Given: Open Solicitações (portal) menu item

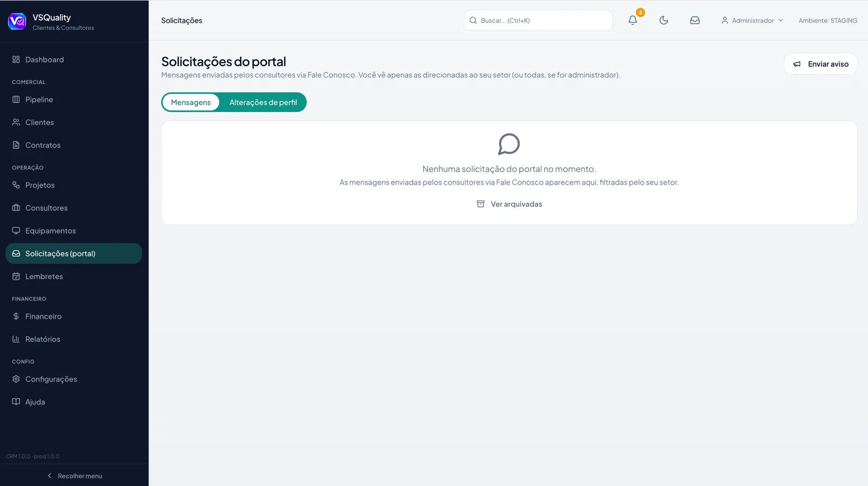Looking at the screenshot, I should 74,254.
